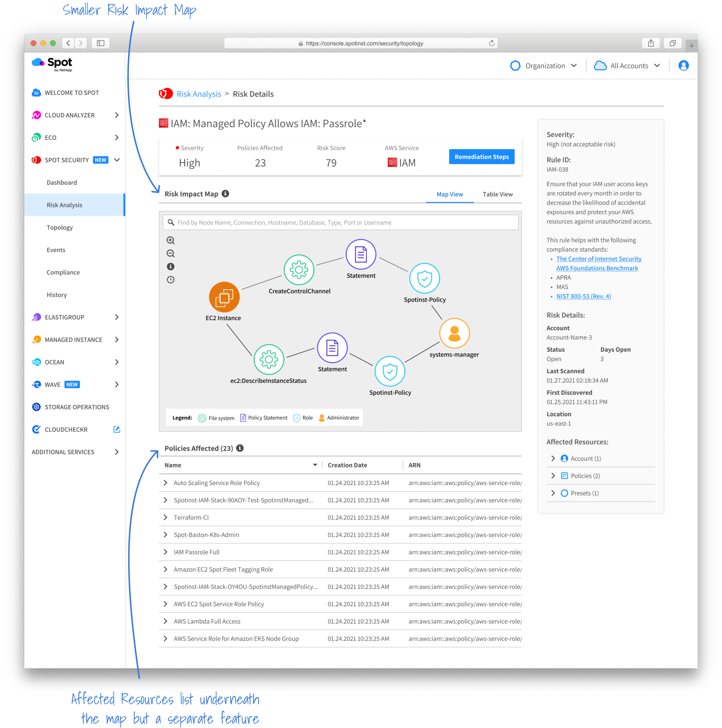Image resolution: width=722 pixels, height=728 pixels.
Task: Click the CreateControlChannel gear node
Action: click(299, 270)
